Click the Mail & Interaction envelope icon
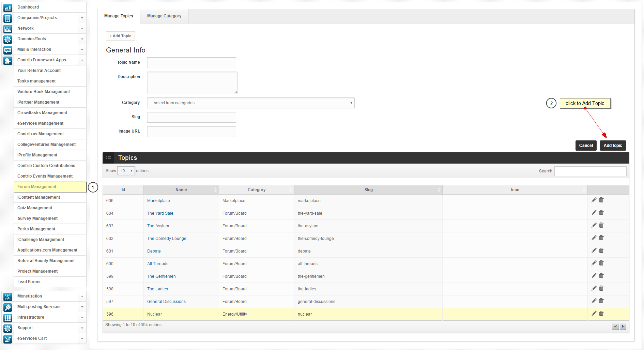The height and width of the screenshot is (350, 644). [7, 50]
